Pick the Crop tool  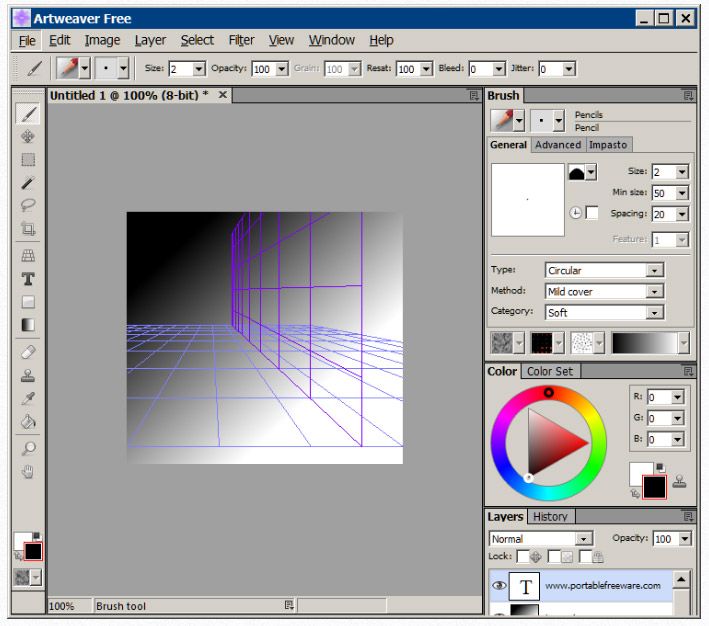coord(29,230)
